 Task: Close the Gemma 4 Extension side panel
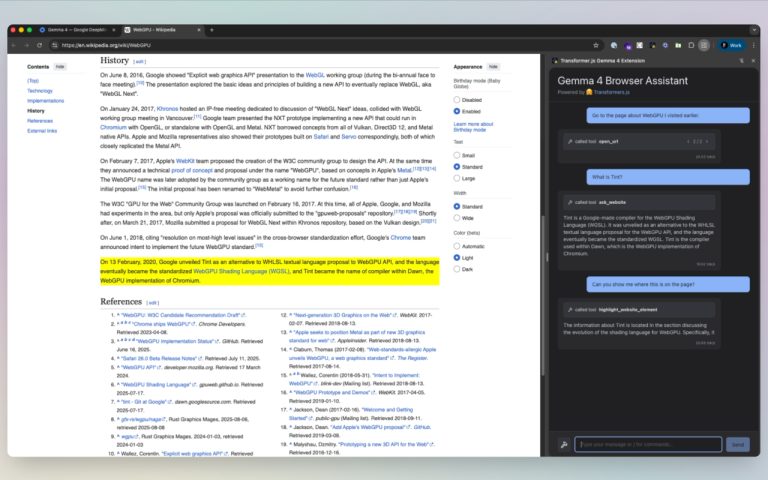[x=753, y=61]
